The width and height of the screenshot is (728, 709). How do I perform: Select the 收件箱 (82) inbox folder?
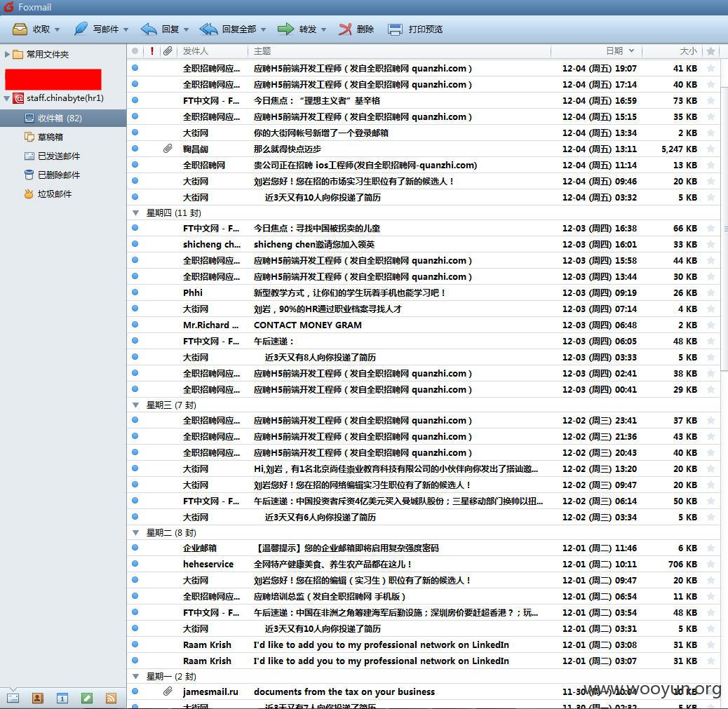coord(63,118)
